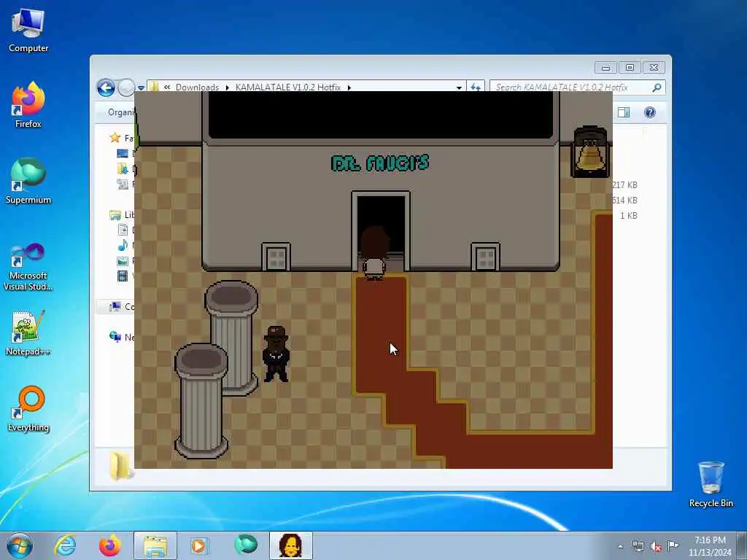Image resolution: width=747 pixels, height=560 pixels.
Task: Click the clock showing 7:16 PM
Action: tap(710, 540)
